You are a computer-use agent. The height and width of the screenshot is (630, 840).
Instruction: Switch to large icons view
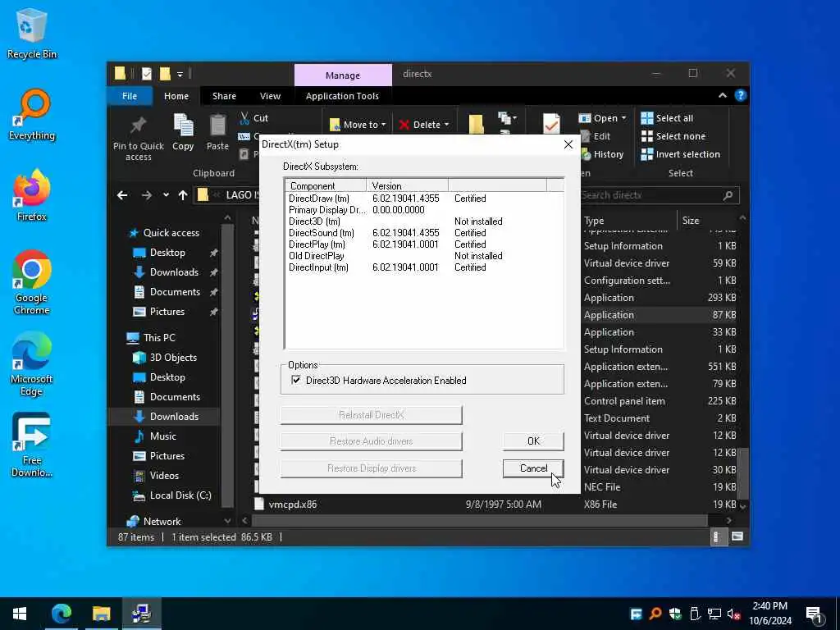point(737,536)
